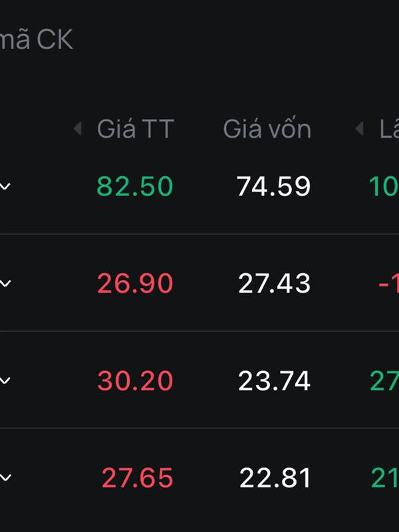
Task: Click the green profit value in the 82.50 row
Action: 384,187
